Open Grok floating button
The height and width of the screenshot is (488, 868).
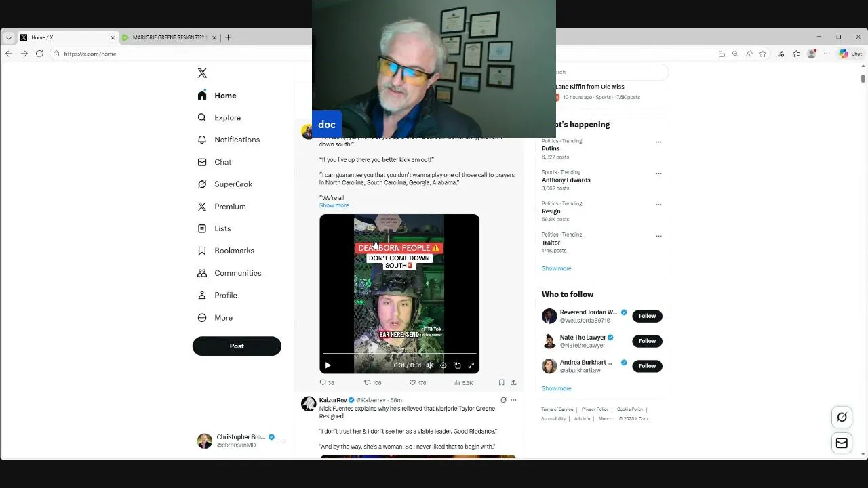click(842, 418)
